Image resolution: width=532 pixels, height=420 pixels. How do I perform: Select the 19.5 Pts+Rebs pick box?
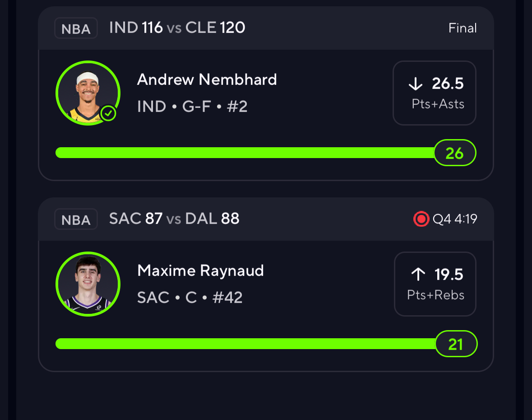pyautogui.click(x=435, y=284)
